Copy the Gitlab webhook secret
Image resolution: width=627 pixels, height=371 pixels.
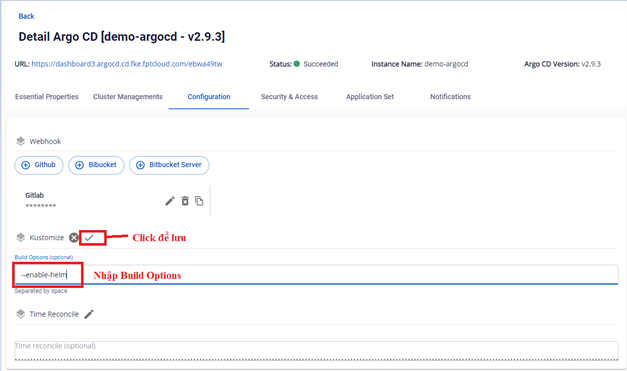pos(199,201)
